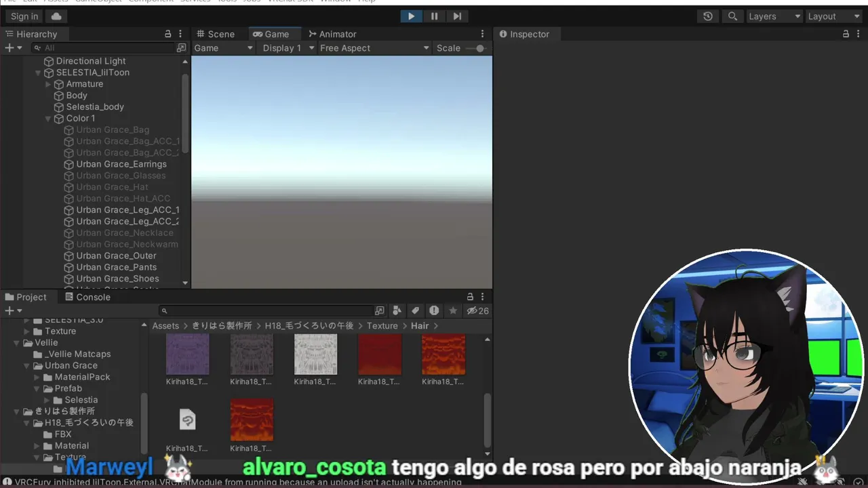Collapse the Vellie folder
The width and height of the screenshot is (868, 488).
point(18,343)
